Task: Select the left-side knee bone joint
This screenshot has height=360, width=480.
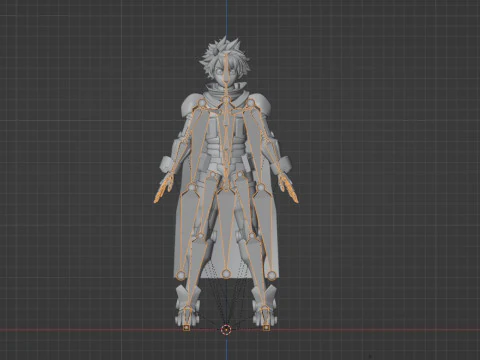Action: tap(200, 236)
